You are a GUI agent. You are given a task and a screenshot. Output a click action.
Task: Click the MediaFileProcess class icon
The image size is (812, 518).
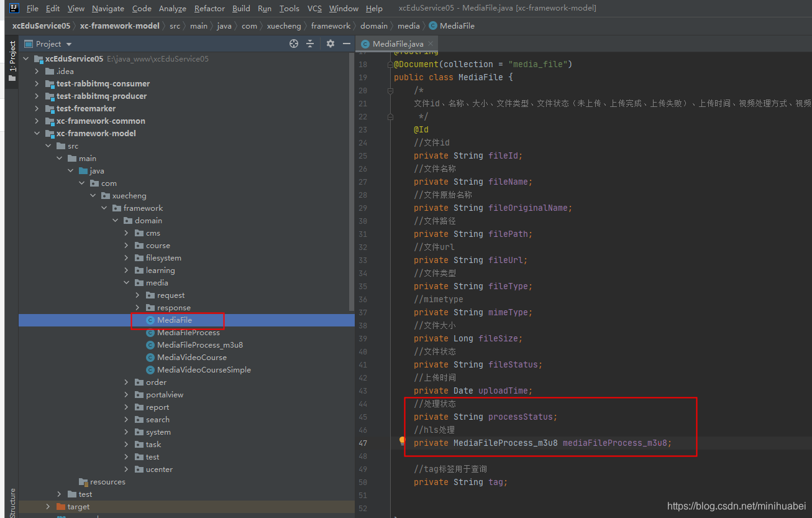(150, 333)
